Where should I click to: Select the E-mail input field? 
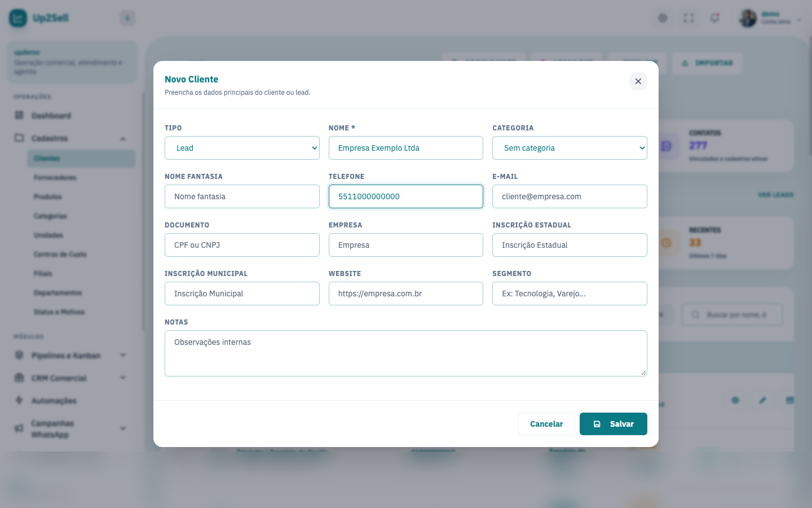tap(570, 196)
